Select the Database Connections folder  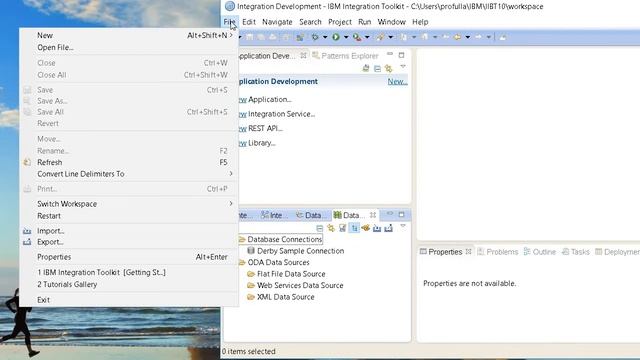point(281,240)
